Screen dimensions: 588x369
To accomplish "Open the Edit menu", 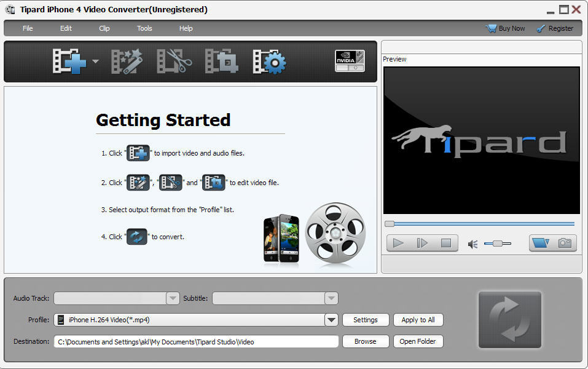I will (x=66, y=28).
